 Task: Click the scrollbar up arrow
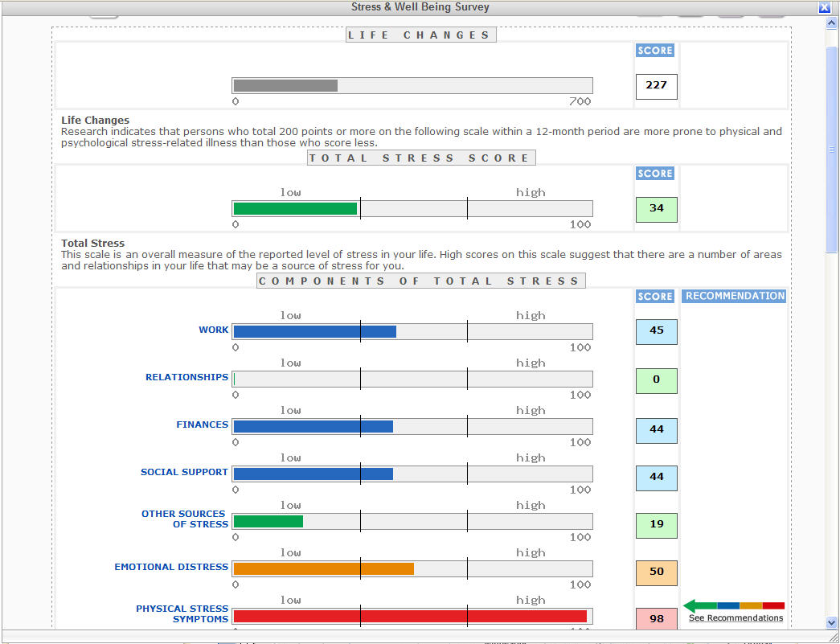[831, 23]
